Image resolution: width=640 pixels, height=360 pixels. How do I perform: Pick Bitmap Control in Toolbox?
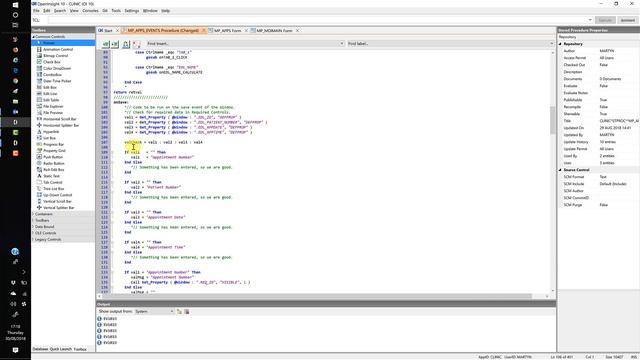click(56, 56)
